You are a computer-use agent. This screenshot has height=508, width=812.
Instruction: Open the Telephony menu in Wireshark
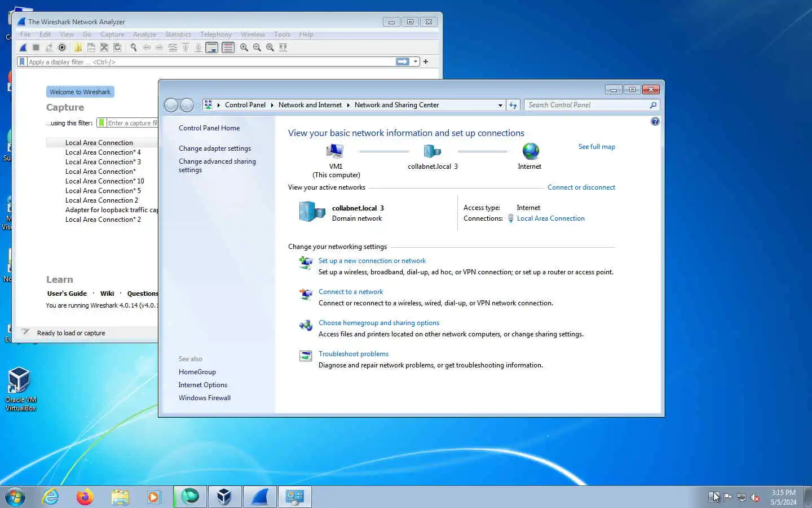[x=216, y=34]
